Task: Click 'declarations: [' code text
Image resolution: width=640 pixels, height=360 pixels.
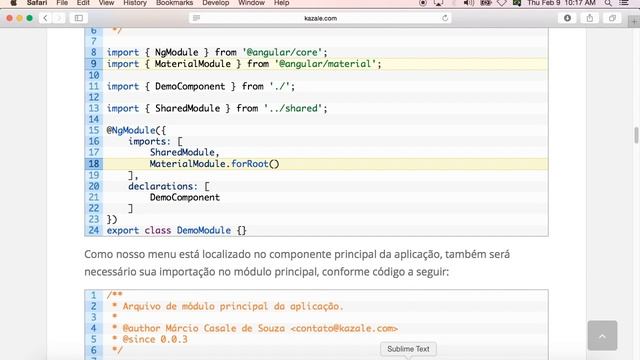Action: click(169, 186)
